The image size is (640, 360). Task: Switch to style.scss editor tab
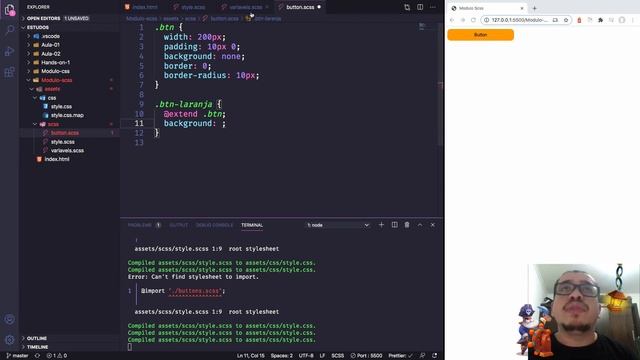[189, 7]
